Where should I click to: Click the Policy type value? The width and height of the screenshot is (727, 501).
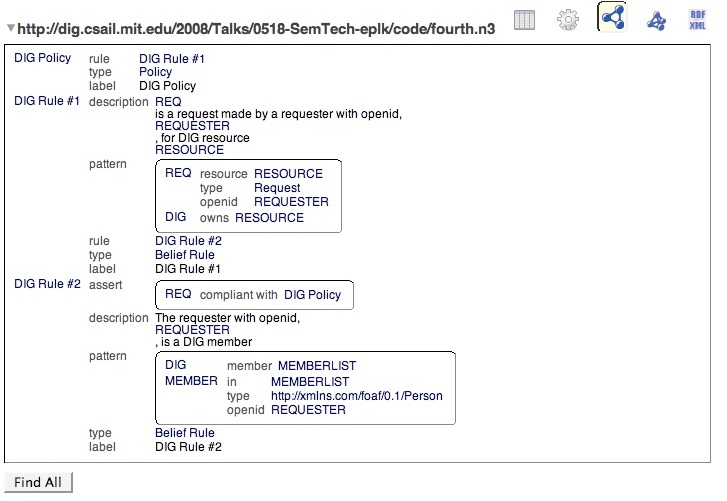tap(155, 72)
